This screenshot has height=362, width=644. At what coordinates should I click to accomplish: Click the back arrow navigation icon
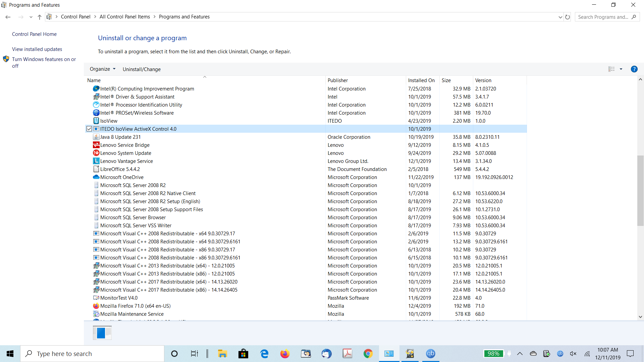[8, 17]
